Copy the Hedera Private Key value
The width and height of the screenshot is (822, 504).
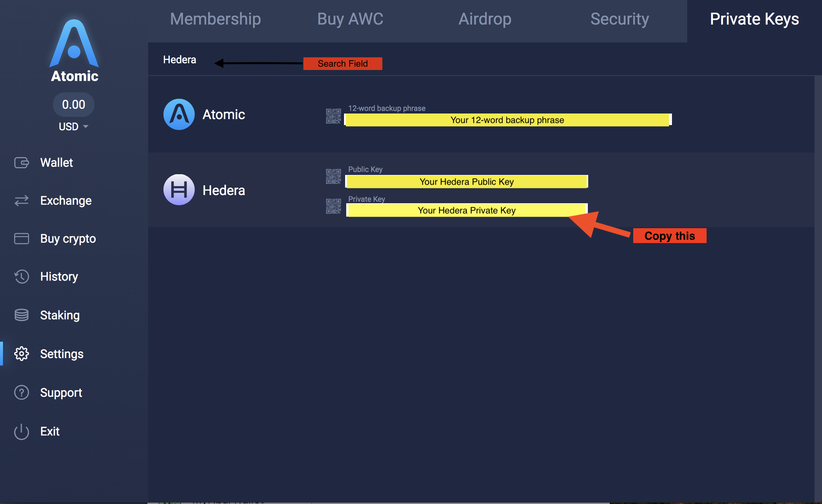(466, 210)
